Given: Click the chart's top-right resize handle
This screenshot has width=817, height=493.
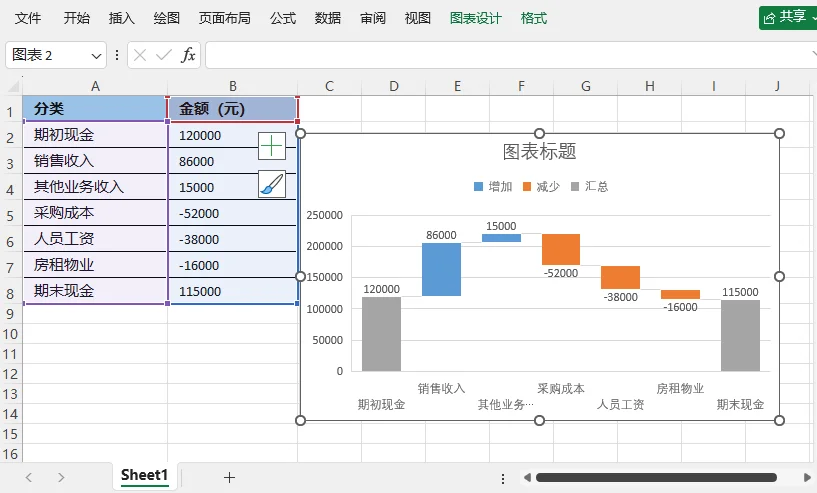Looking at the screenshot, I should pos(779,133).
